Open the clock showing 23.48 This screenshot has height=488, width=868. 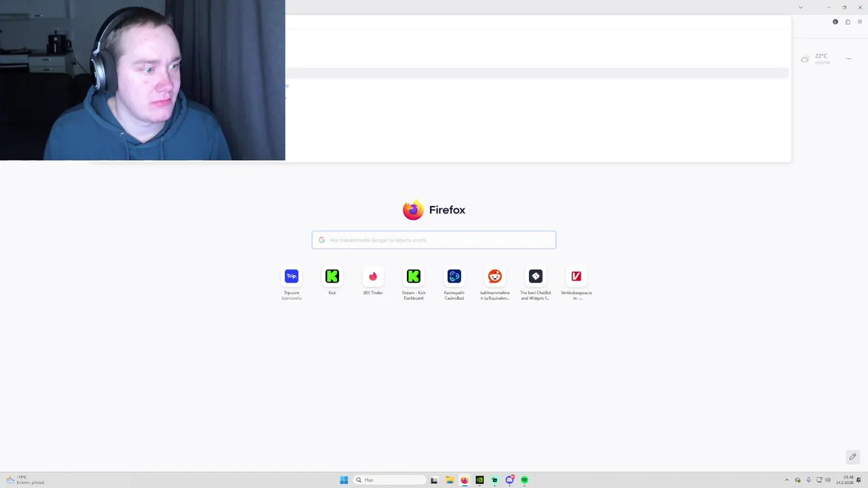point(844,480)
